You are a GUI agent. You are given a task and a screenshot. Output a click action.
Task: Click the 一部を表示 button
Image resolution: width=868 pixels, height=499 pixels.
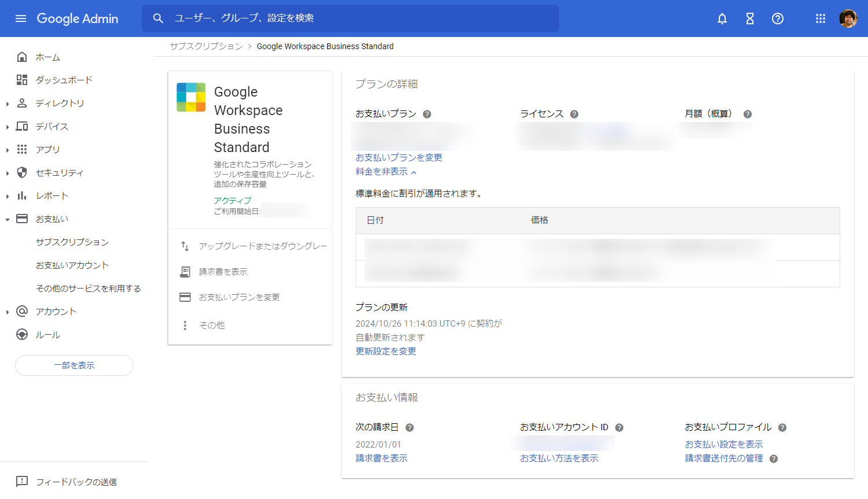(74, 365)
